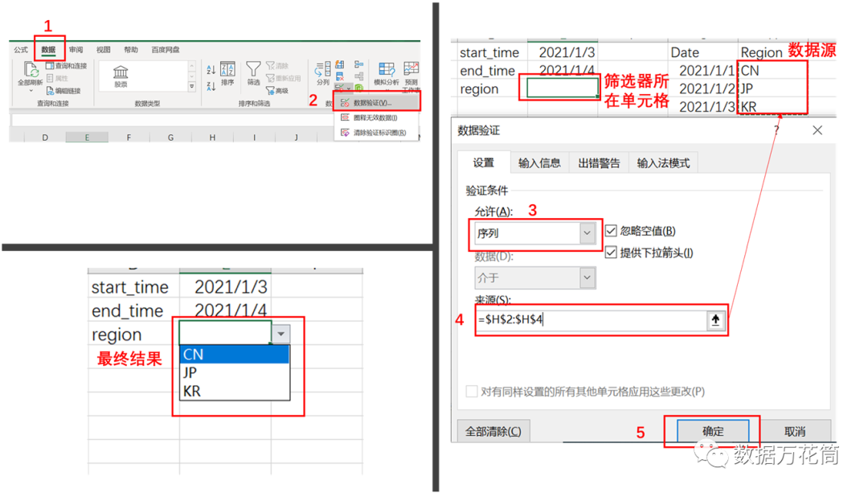This screenshot has height=493, width=868.
Task: Open the 数据 ribbon tab
Action: click(x=49, y=50)
